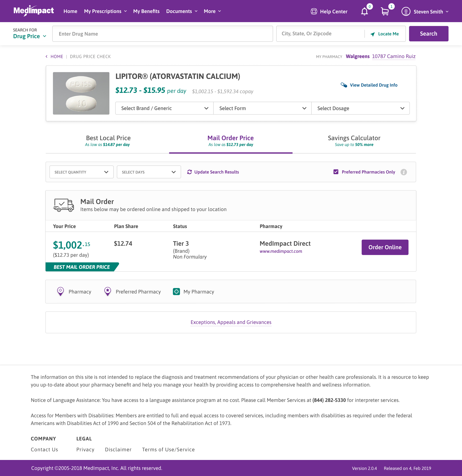Open the Select Dosage dropdown
This screenshot has height=476, width=462.
click(x=360, y=108)
